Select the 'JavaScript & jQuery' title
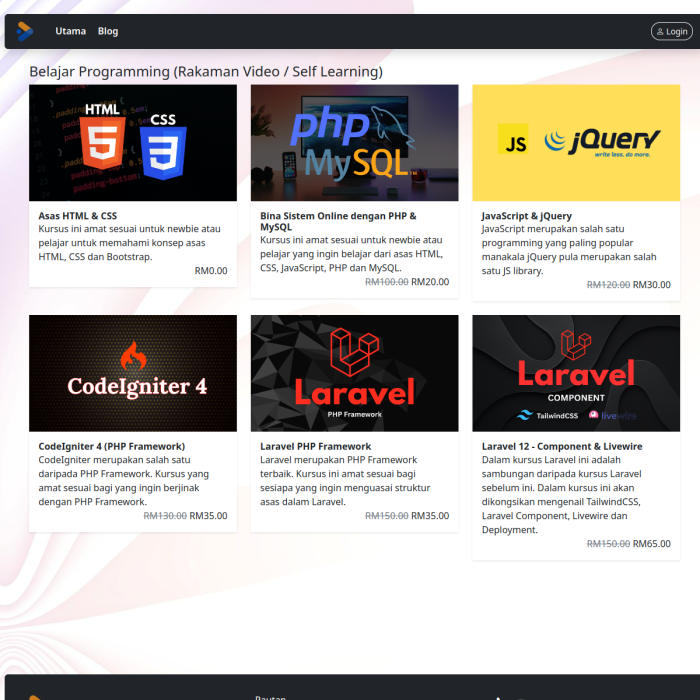 pyautogui.click(x=527, y=216)
